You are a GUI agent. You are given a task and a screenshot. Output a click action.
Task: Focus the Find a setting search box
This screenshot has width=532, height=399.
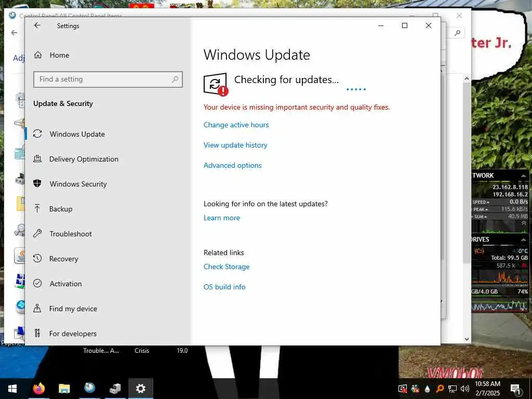(x=108, y=79)
